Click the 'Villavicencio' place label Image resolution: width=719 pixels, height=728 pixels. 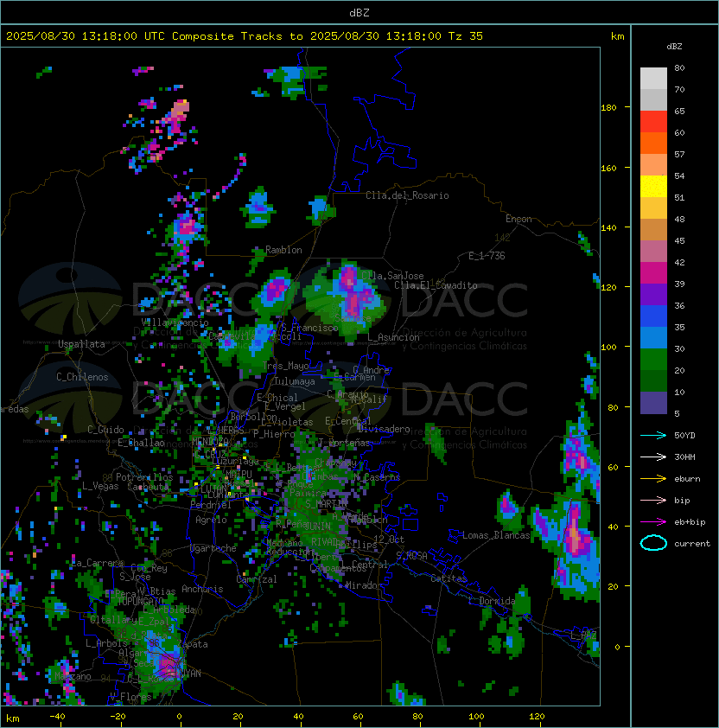point(175,322)
